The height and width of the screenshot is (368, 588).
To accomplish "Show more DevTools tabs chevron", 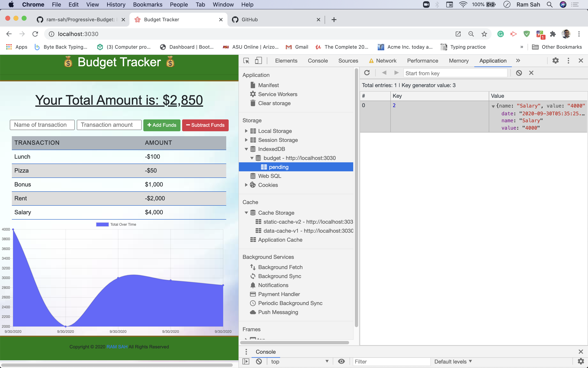I will pos(518,61).
